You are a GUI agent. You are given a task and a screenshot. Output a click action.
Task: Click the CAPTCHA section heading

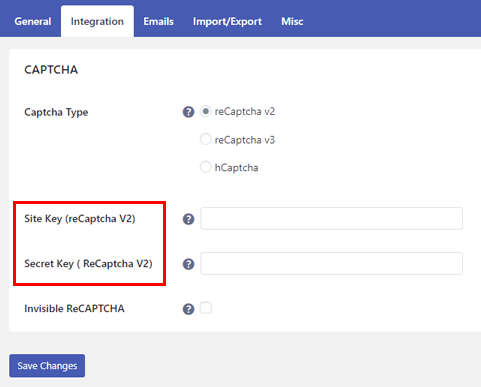click(x=51, y=70)
